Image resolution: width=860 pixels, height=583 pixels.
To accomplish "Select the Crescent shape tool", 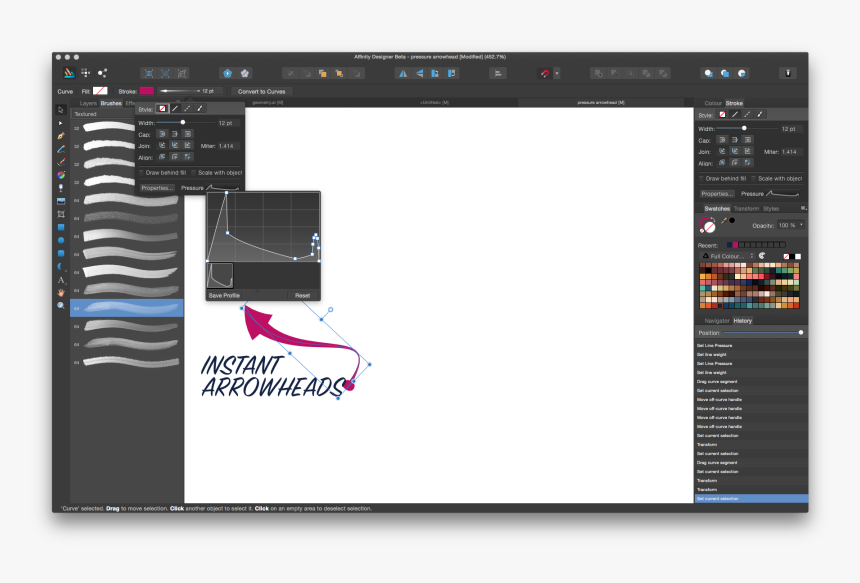I will pos(61,267).
